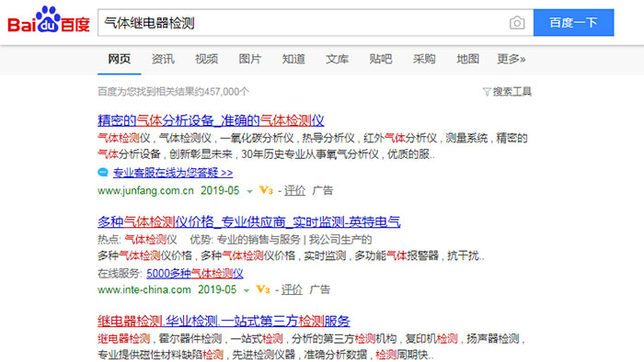Click the Baidu logo
Image resolution: width=644 pixels, height=362 pixels.
tap(49, 19)
